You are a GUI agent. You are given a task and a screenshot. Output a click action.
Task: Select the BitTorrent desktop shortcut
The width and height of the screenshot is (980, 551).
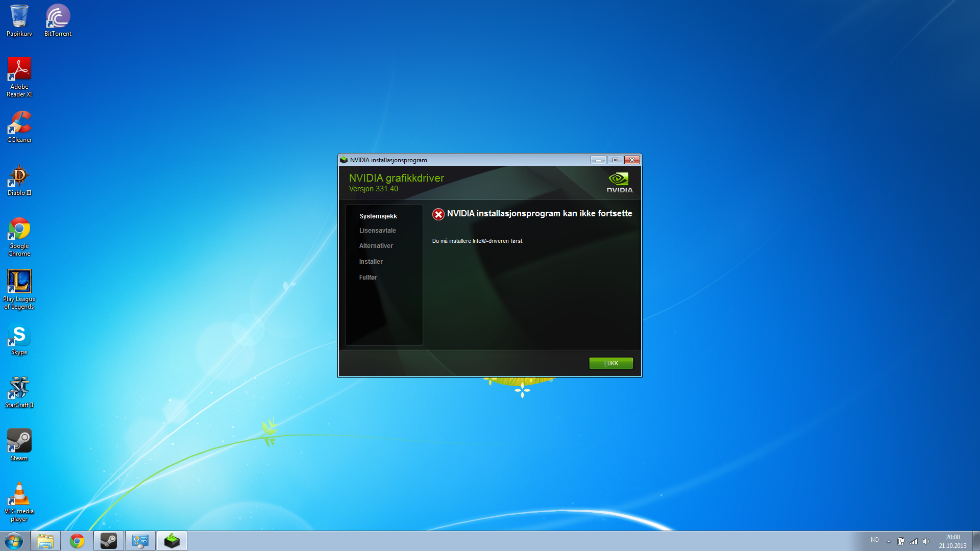58,20
